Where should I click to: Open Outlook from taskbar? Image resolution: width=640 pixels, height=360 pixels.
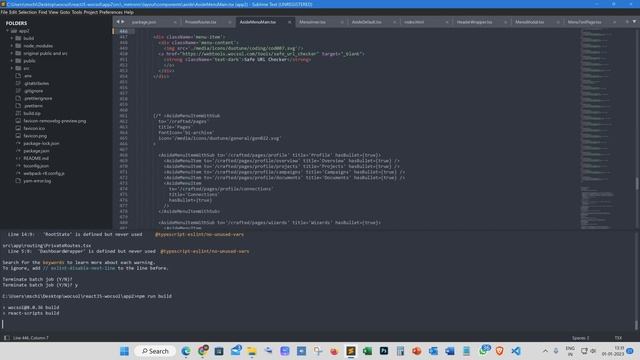433,351
